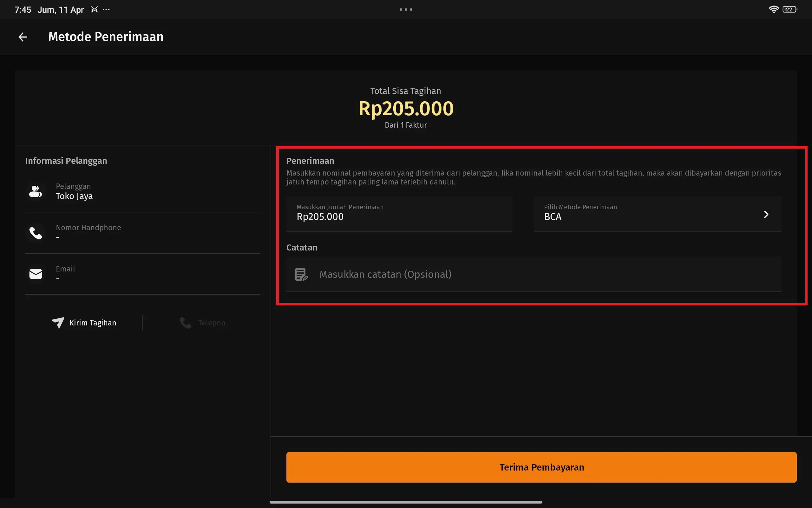
Task: Click the Metode Penerimaan page title
Action: pos(106,37)
